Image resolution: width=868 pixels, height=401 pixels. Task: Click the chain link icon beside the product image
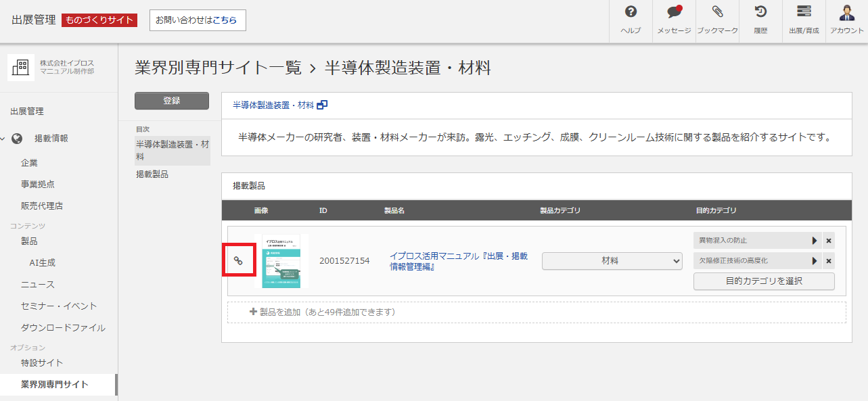click(x=239, y=260)
